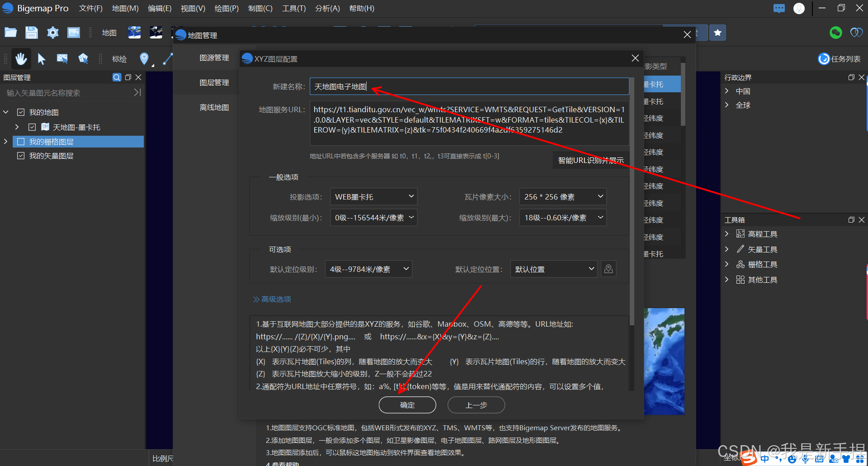Activate the hand pan tool

click(21, 58)
